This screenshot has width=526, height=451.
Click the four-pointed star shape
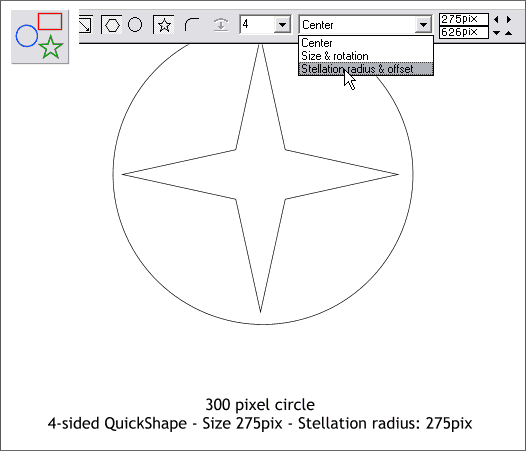[260, 174]
